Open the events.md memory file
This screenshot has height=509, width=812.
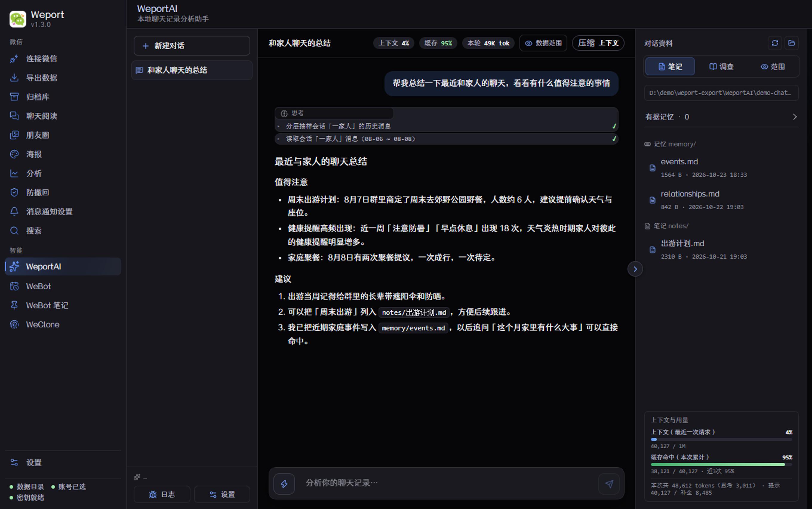coord(721,168)
